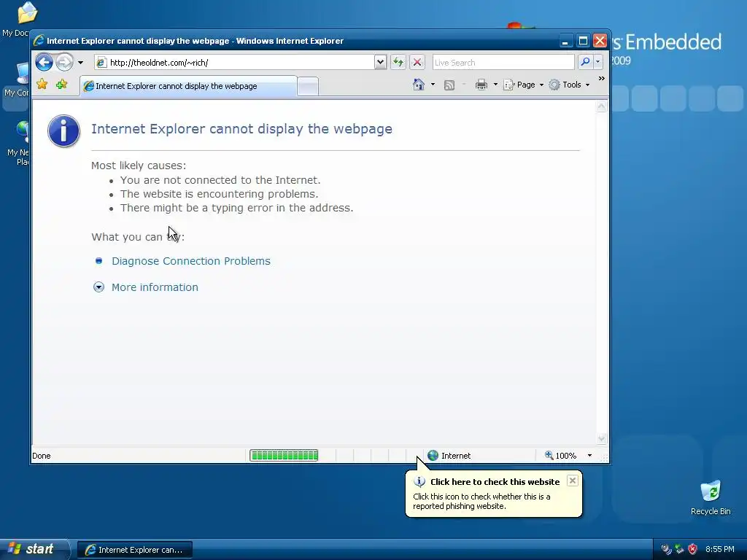Click 'There might be a typing error' text

pyautogui.click(x=237, y=208)
